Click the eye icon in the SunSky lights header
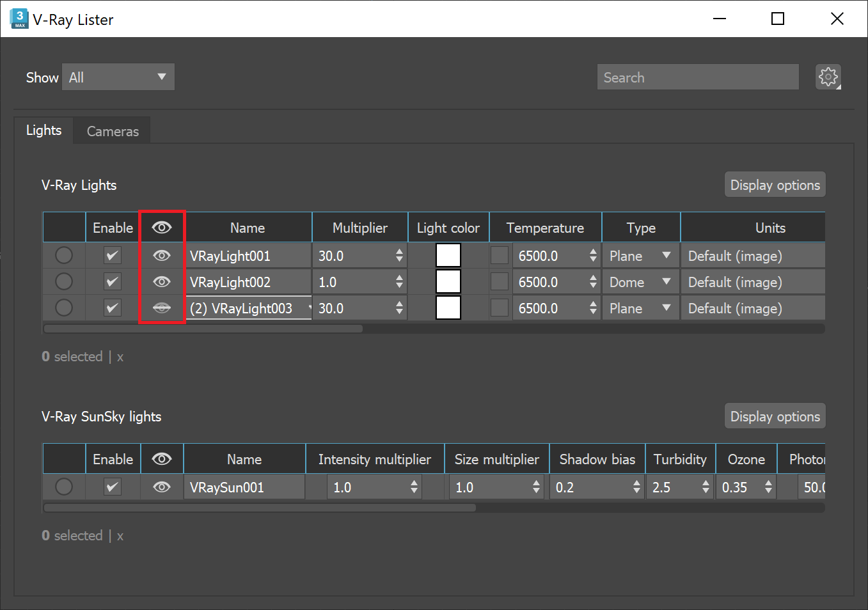The image size is (868, 610). pyautogui.click(x=162, y=458)
